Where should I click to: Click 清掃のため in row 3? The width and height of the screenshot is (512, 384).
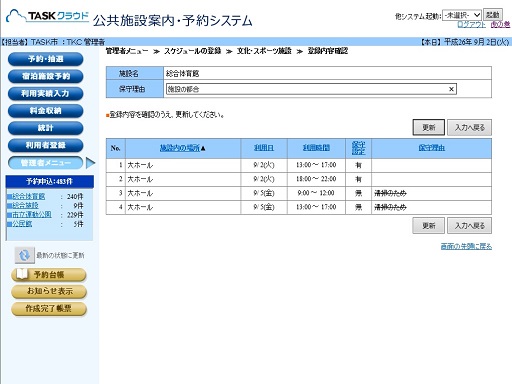pyautogui.click(x=390, y=193)
